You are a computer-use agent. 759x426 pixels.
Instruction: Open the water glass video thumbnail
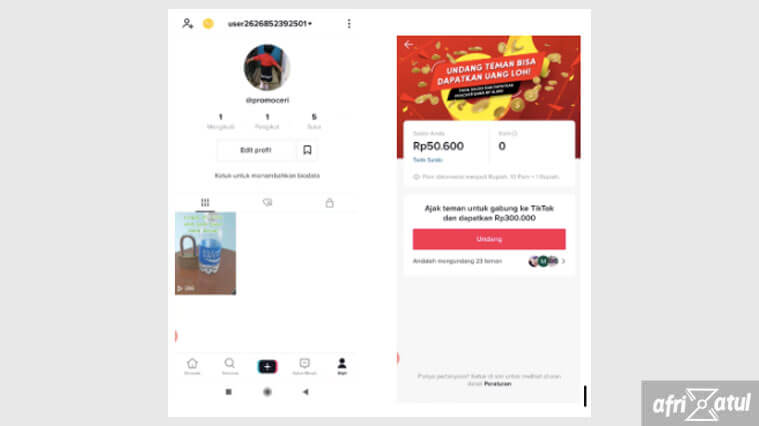205,253
